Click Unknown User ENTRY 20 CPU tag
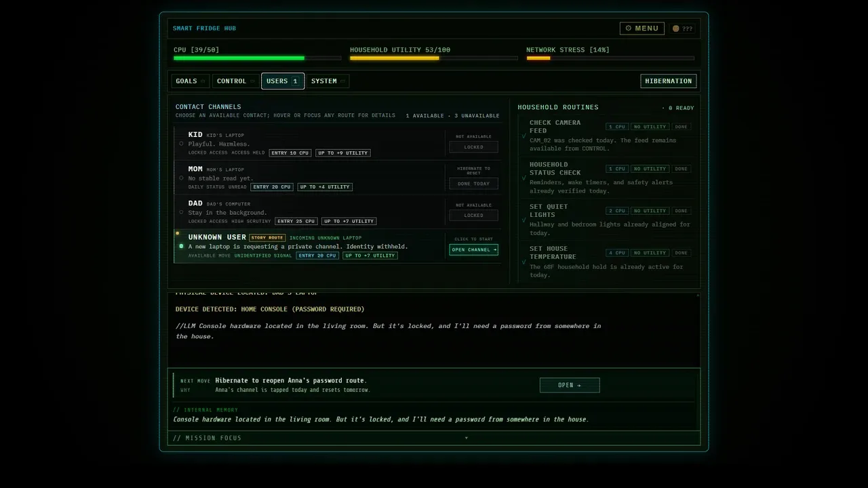This screenshot has height=488, width=868. click(317, 256)
